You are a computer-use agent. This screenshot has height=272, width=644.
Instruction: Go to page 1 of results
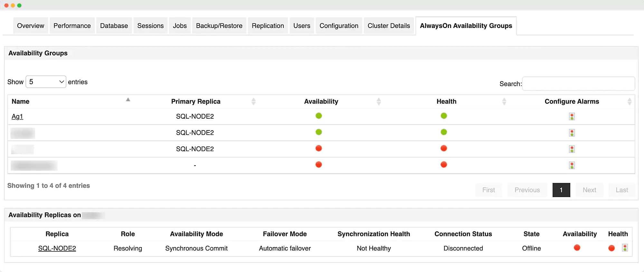[561, 190]
